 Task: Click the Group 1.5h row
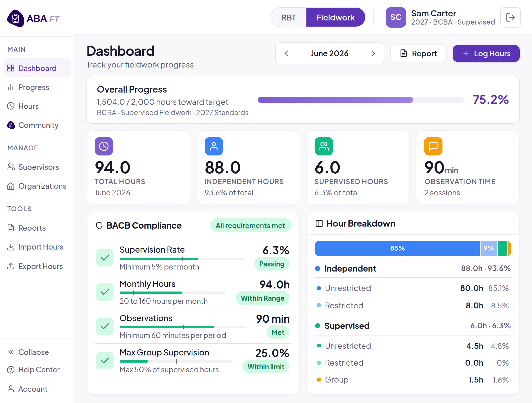[413, 380]
